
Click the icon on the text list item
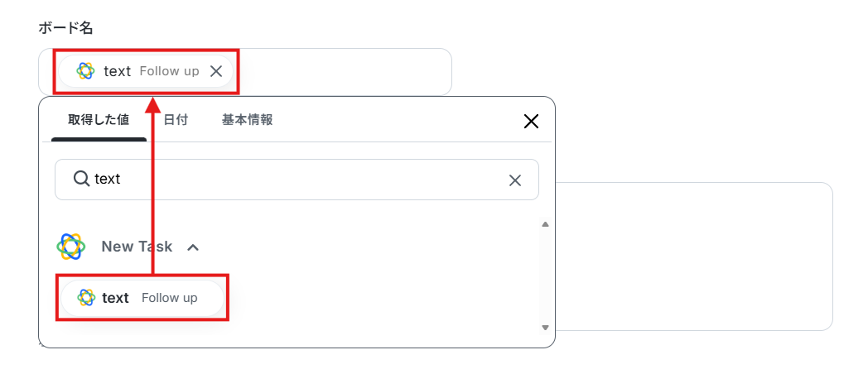[86, 298]
